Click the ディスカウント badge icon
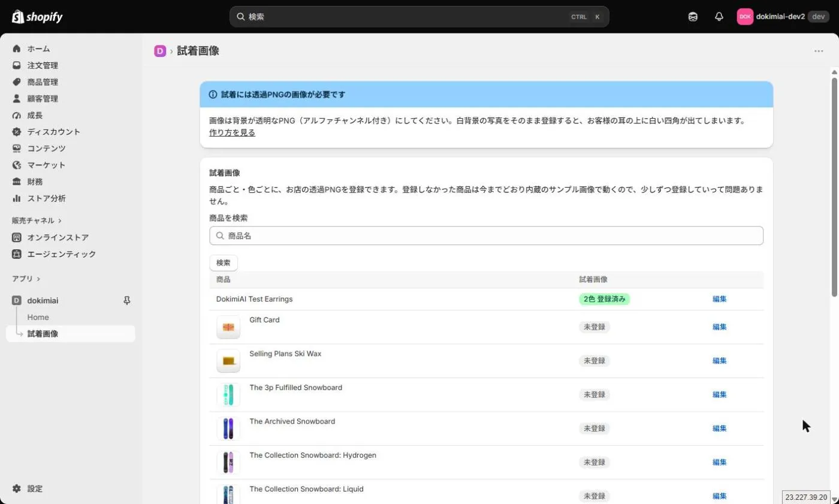The width and height of the screenshot is (839, 504). tap(17, 132)
